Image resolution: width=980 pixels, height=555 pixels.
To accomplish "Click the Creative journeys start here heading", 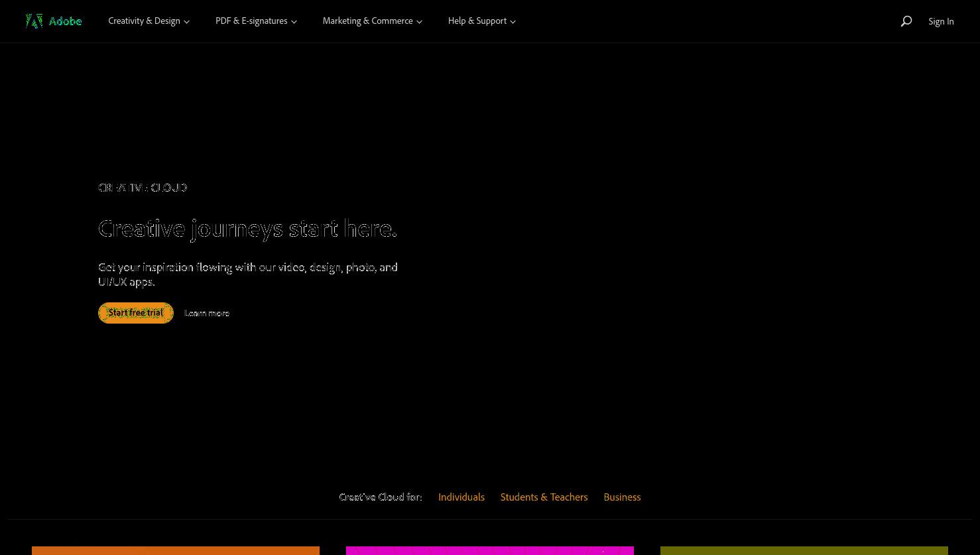I will (247, 229).
